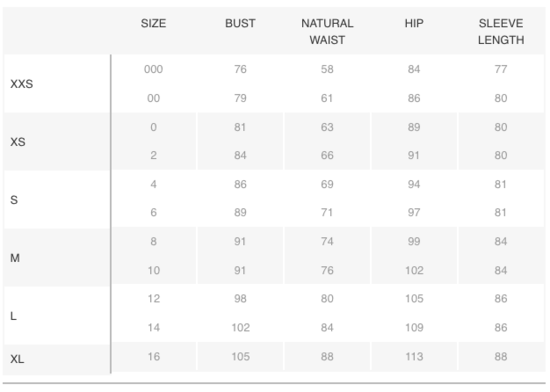Viewport: 550px width, 392px height.
Task: Click size 000 cell
Action: tap(153, 69)
